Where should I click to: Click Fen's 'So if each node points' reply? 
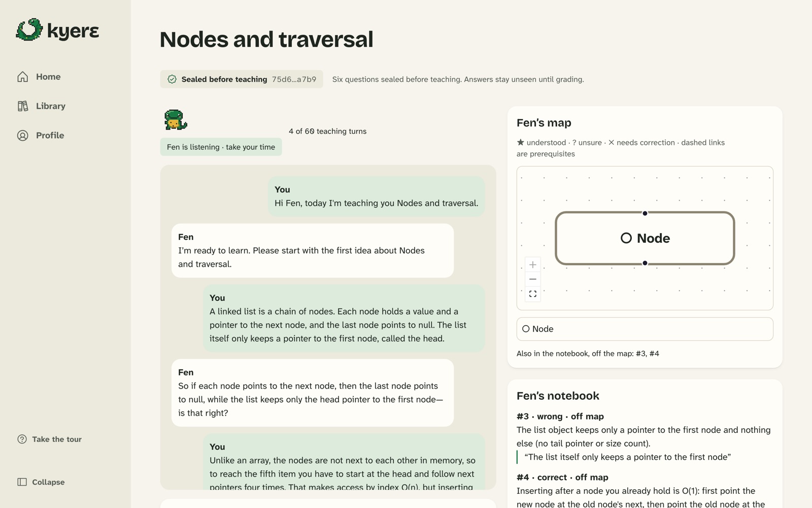click(313, 393)
